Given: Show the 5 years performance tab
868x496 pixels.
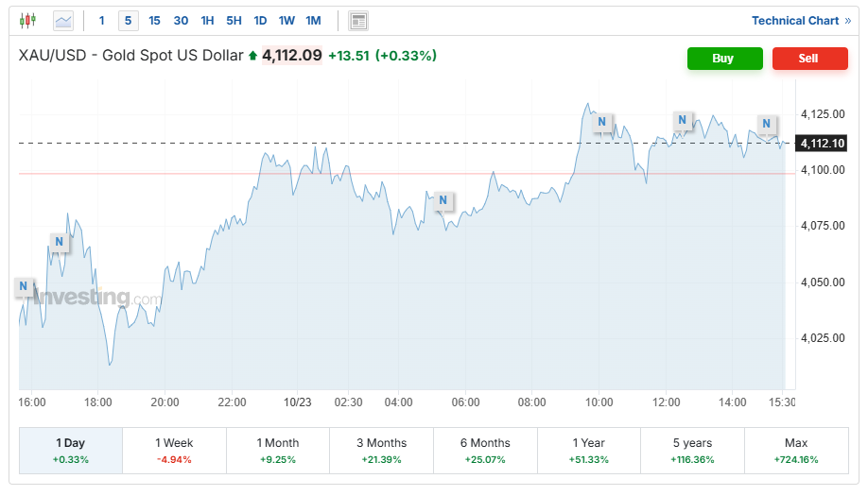Looking at the screenshot, I should (x=692, y=450).
